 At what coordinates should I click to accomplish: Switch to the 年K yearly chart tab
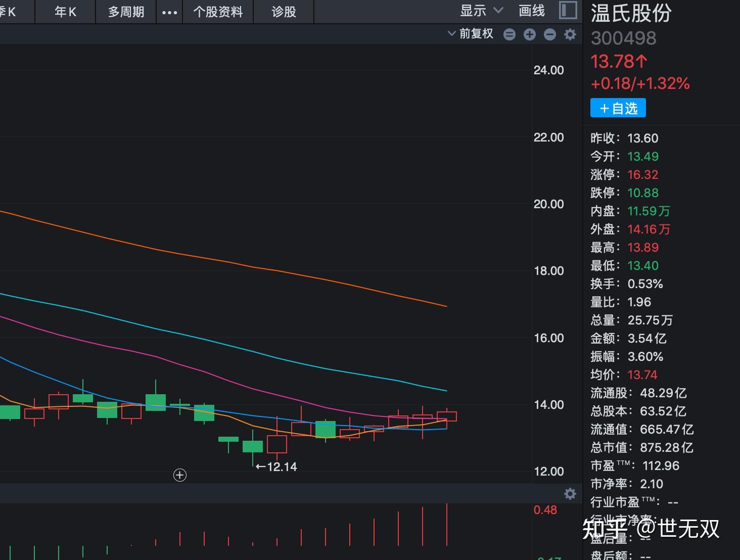click(x=66, y=12)
